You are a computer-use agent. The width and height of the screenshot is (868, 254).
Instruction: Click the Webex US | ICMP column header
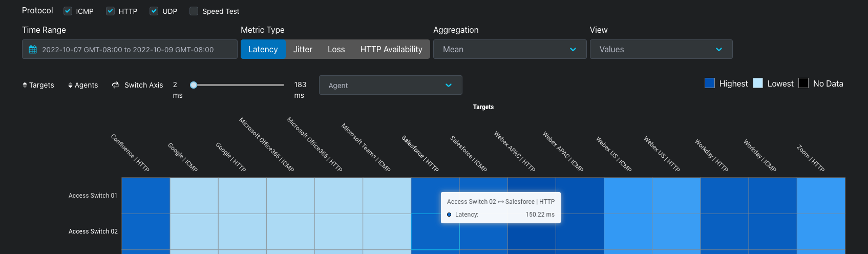(614, 154)
